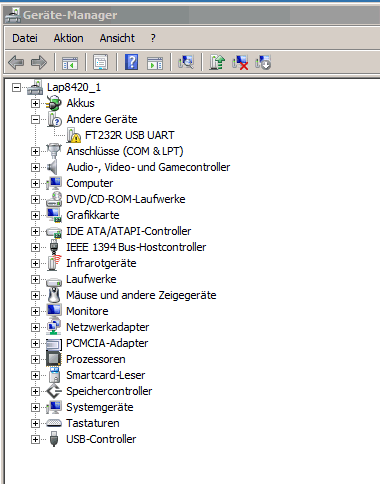Select the Netzwerkadapter label

click(107, 327)
